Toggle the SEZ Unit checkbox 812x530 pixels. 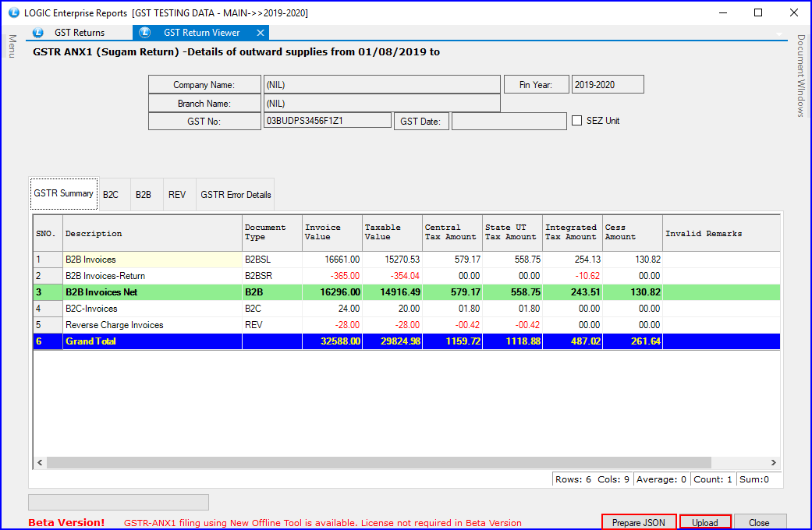tap(577, 121)
